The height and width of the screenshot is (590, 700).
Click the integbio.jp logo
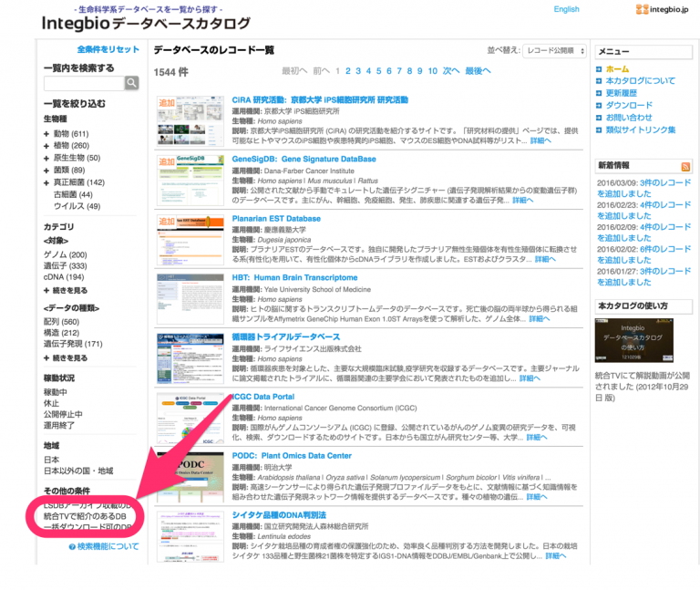pyautogui.click(x=662, y=9)
